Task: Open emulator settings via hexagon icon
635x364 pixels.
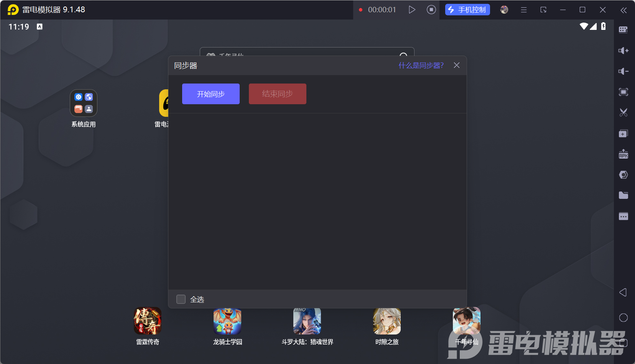Action: pyautogui.click(x=623, y=175)
